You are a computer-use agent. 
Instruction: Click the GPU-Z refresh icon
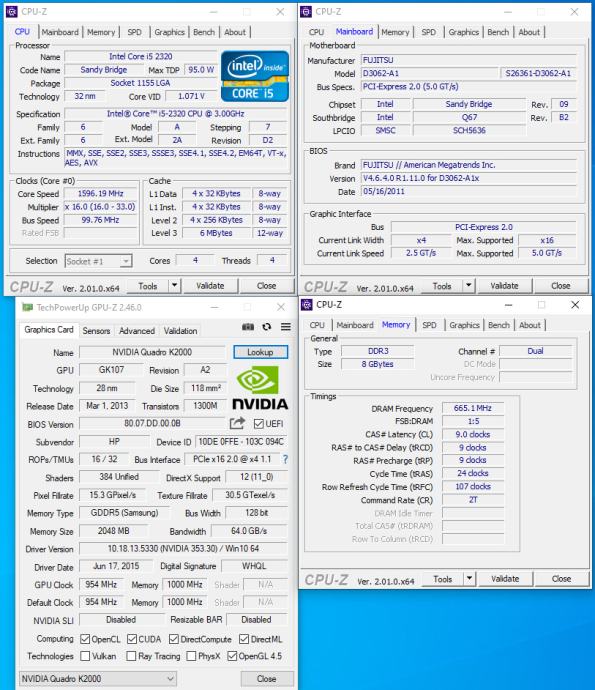pos(267,327)
